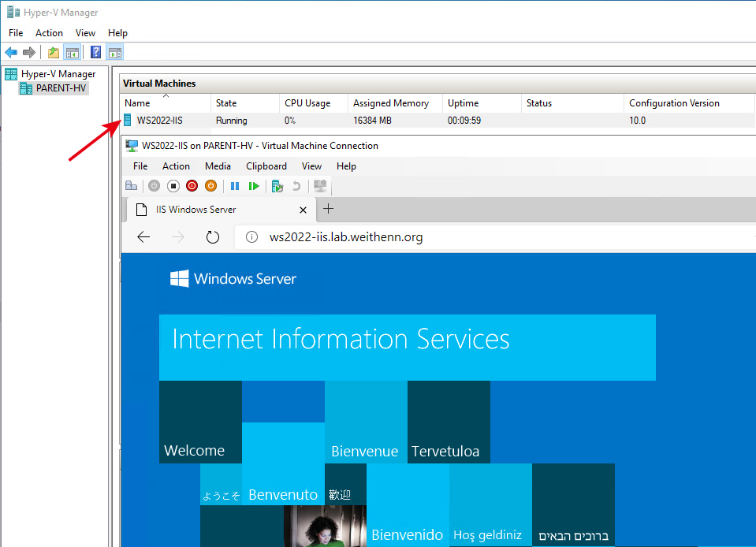
Task: Select the WS2022-IIS virtual machine name
Action: [x=159, y=121]
